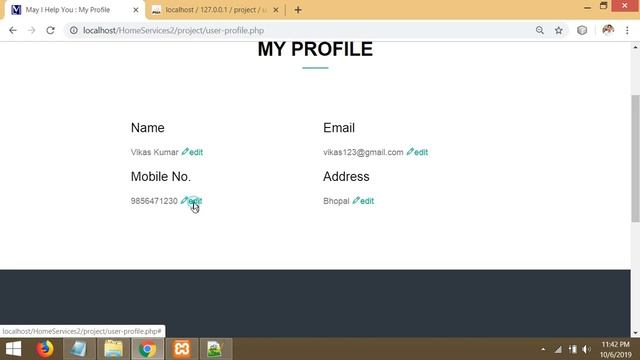Click the vikas123@gmail.com email text

pos(363,152)
